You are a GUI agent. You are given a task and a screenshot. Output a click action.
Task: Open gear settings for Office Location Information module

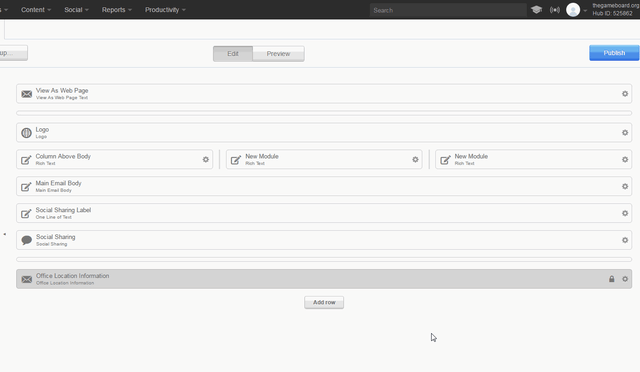click(x=625, y=279)
